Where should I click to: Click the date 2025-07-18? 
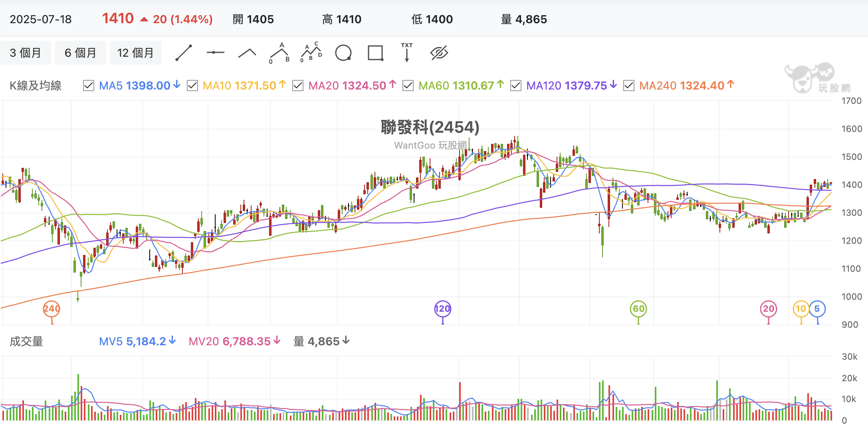[41, 19]
